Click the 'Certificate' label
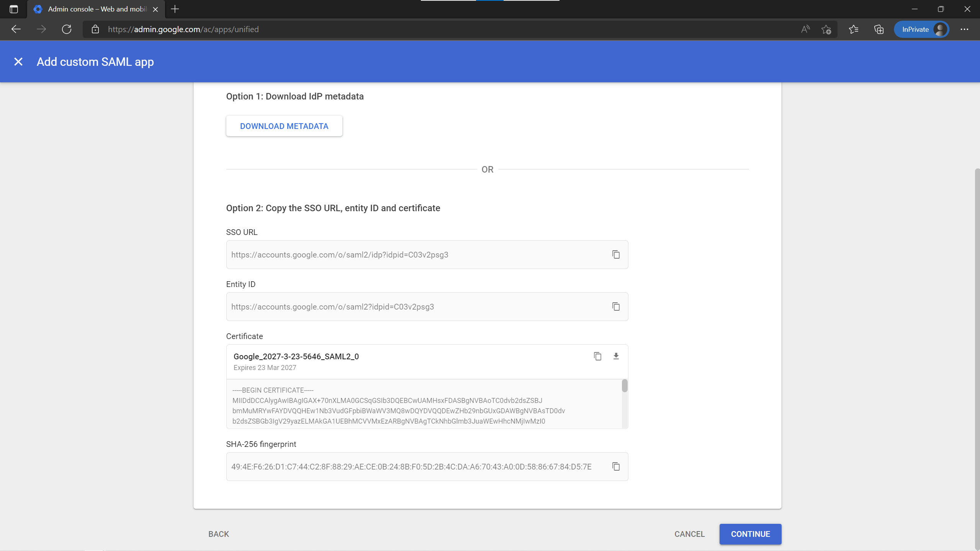980x551 pixels. point(244,336)
